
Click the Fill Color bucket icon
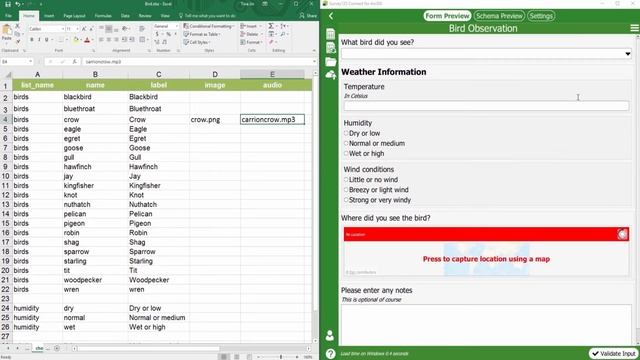[x=76, y=40]
